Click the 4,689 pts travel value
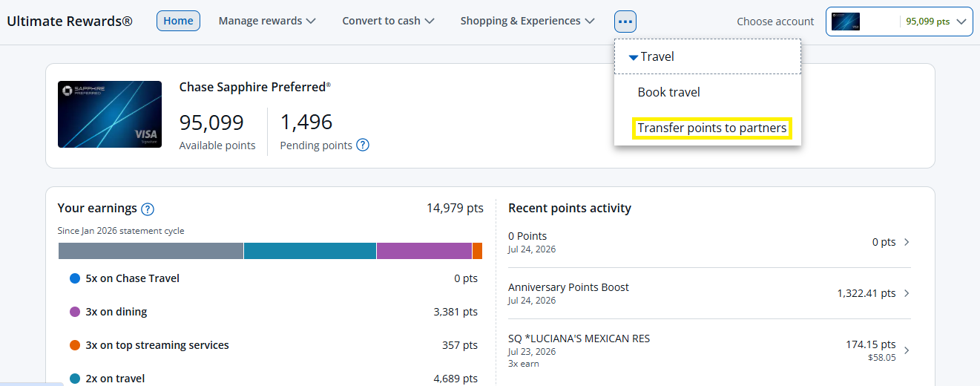 pyautogui.click(x=456, y=379)
